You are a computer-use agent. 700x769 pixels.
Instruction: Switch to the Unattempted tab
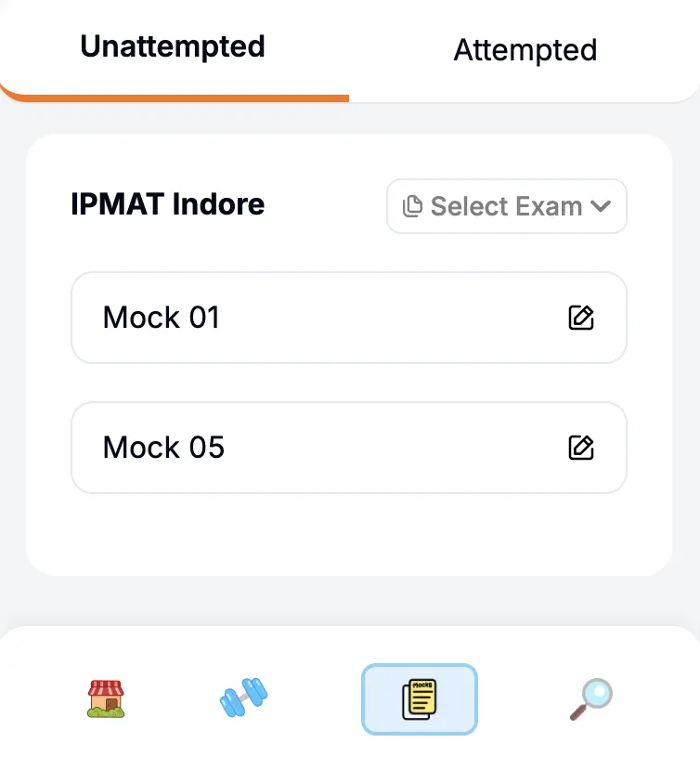click(x=173, y=46)
